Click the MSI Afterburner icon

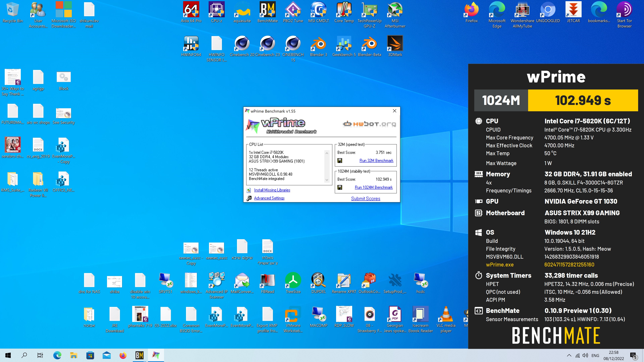point(395,15)
